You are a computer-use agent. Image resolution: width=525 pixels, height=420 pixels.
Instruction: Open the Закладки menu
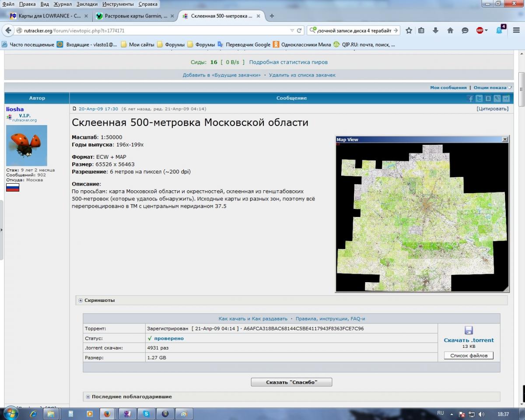[x=87, y=4]
